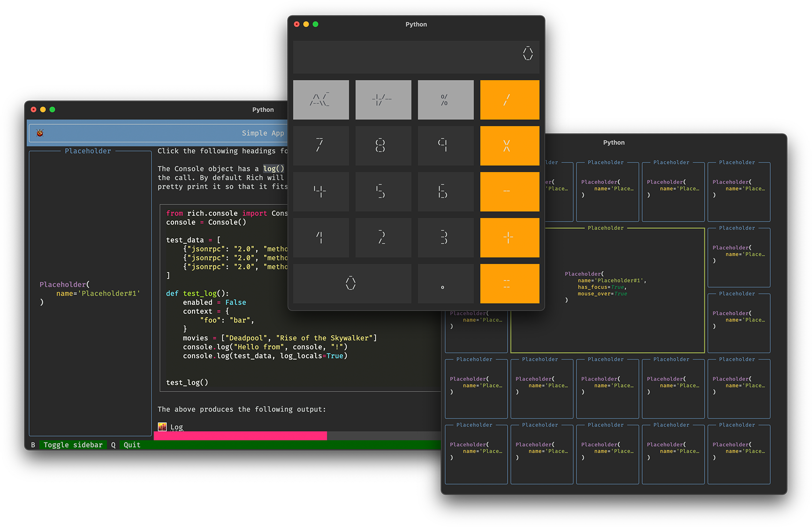Click the movies list code line
The height and width of the screenshot is (527, 812).
coord(280,338)
